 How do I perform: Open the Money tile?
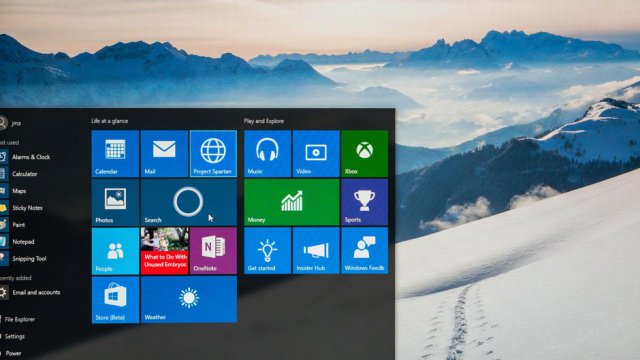[291, 202]
